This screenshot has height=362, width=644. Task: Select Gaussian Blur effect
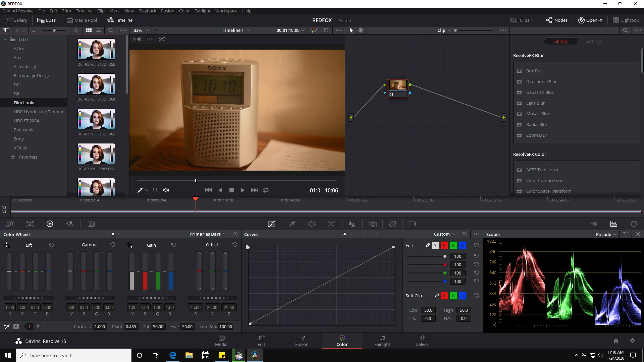click(x=539, y=93)
